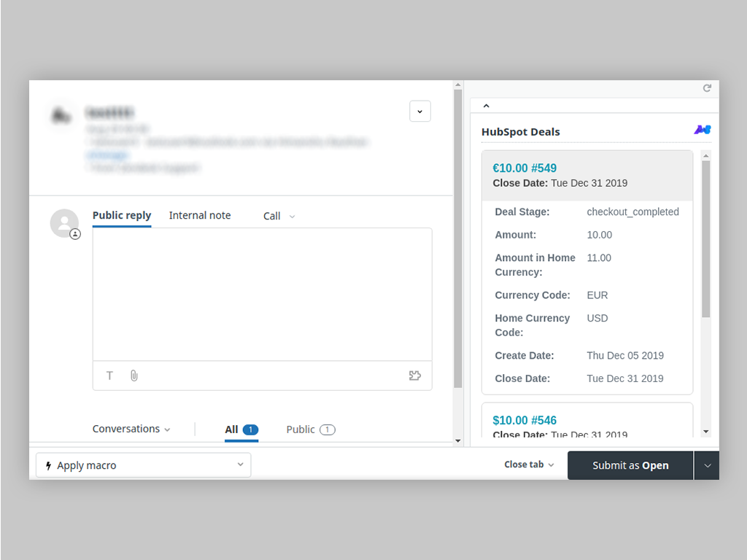
Task: Click the blurred requester avatar icon
Action: click(x=61, y=114)
